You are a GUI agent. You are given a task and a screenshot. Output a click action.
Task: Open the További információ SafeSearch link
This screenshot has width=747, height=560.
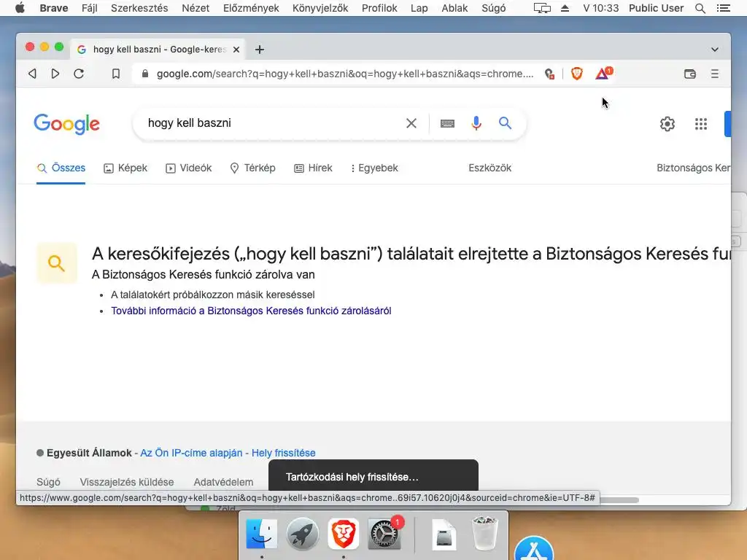pyautogui.click(x=251, y=311)
